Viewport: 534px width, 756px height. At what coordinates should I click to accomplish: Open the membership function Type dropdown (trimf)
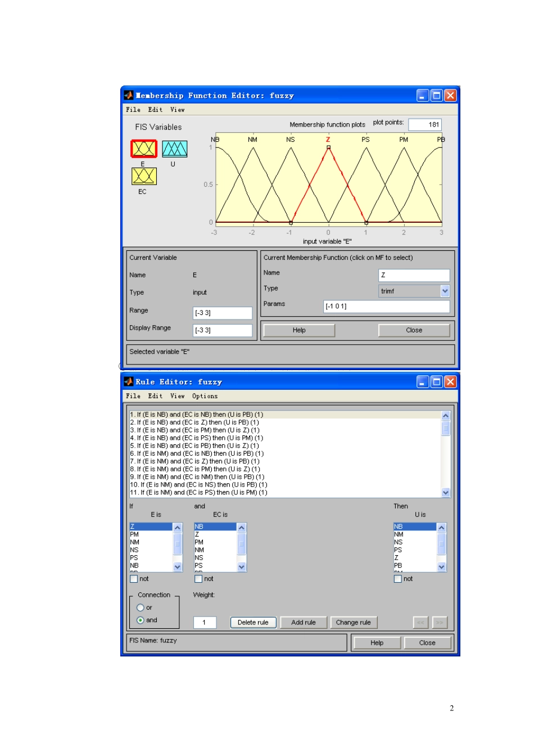(x=445, y=291)
